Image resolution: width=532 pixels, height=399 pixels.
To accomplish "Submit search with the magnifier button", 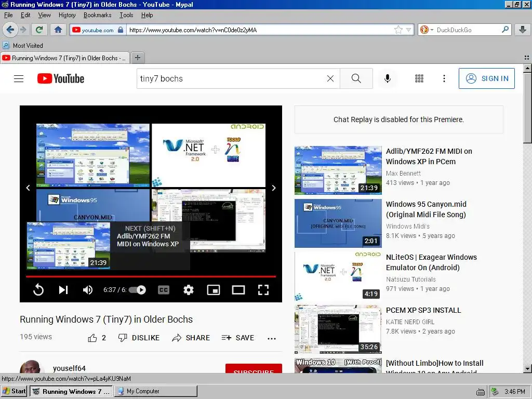I will tap(356, 78).
